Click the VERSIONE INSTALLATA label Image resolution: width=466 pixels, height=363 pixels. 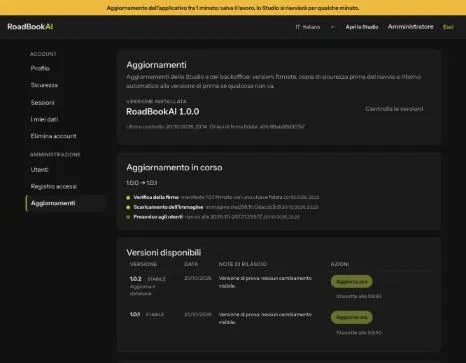click(x=156, y=101)
